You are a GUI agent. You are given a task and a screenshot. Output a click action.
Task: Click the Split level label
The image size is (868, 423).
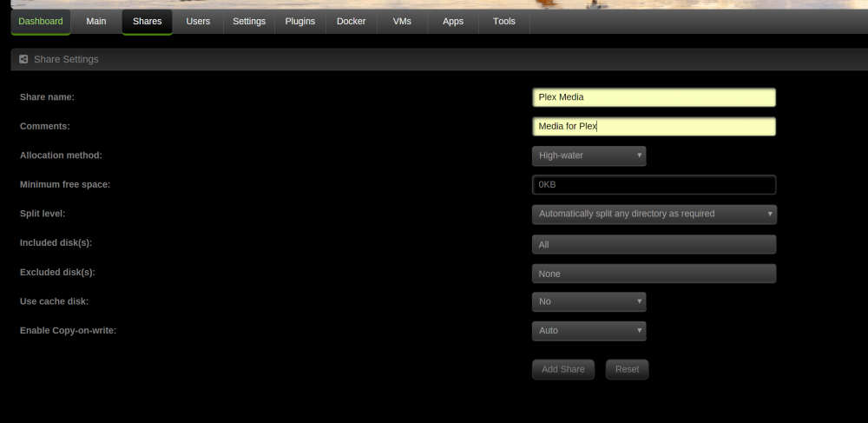(43, 214)
